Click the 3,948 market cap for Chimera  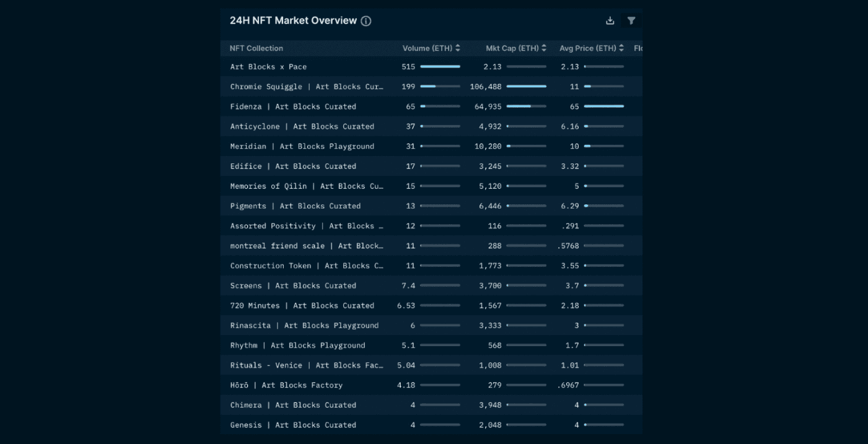pos(490,405)
